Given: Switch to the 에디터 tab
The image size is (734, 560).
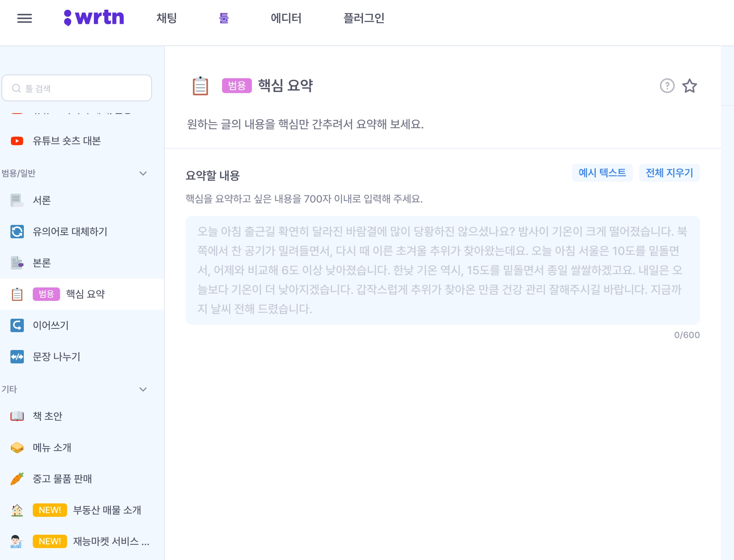Looking at the screenshot, I should pos(286,18).
